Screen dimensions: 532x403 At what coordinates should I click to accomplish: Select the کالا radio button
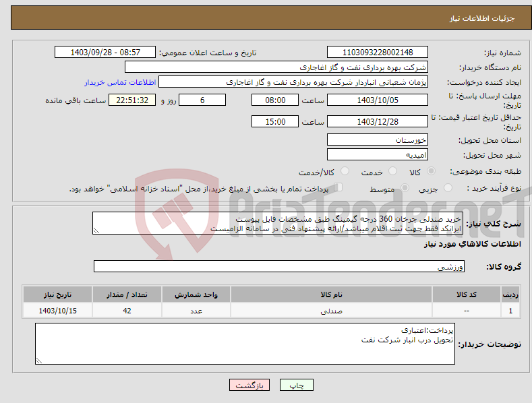point(431,171)
